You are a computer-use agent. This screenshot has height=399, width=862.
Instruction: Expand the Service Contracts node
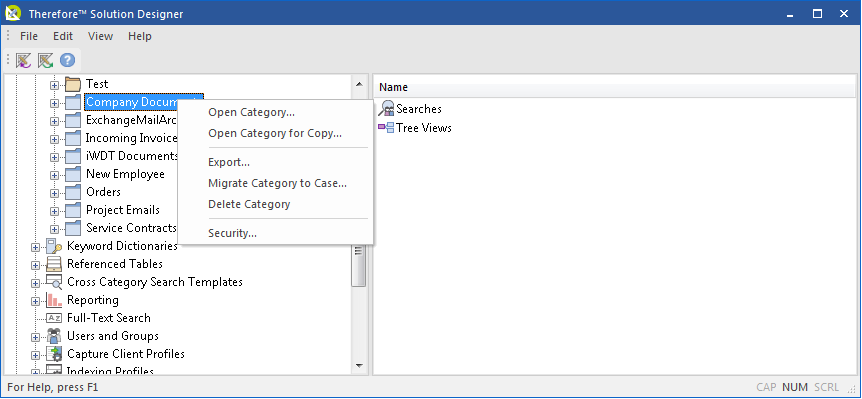pos(54,229)
